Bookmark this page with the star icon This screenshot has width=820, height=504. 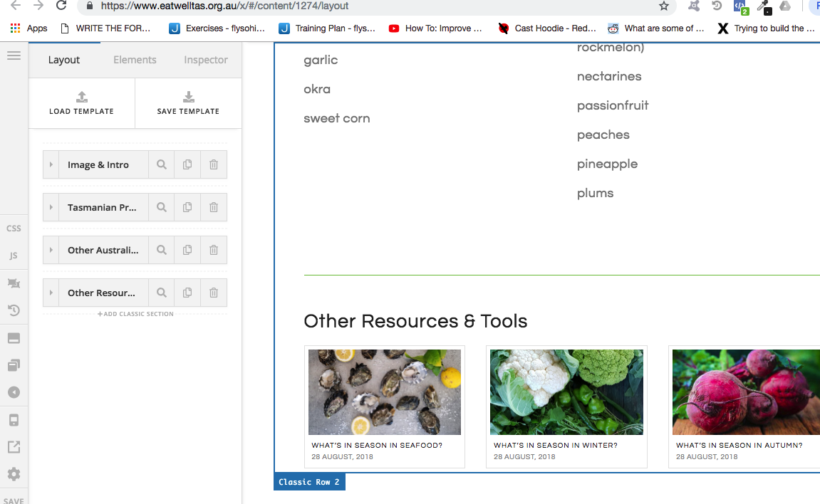tap(664, 6)
